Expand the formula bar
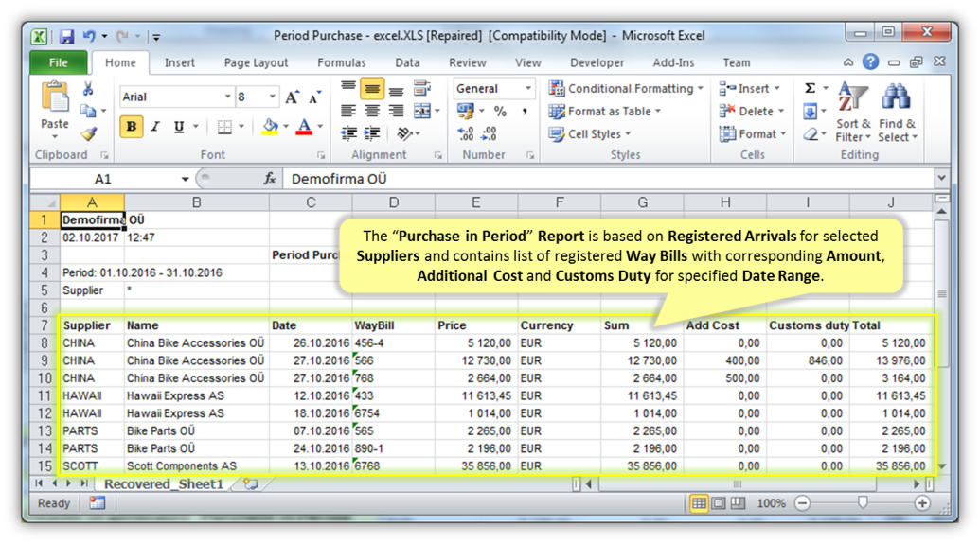Screen dimensions: 980x544 941,179
